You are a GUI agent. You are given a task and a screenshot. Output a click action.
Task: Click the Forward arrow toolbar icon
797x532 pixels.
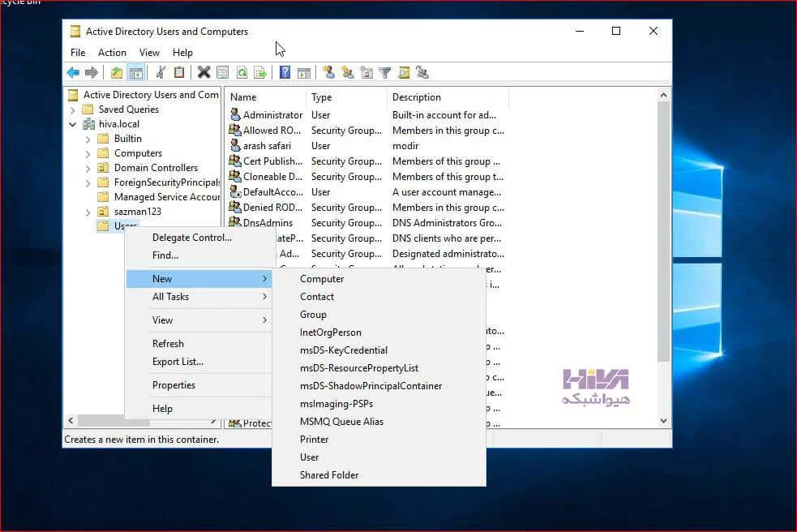(92, 73)
